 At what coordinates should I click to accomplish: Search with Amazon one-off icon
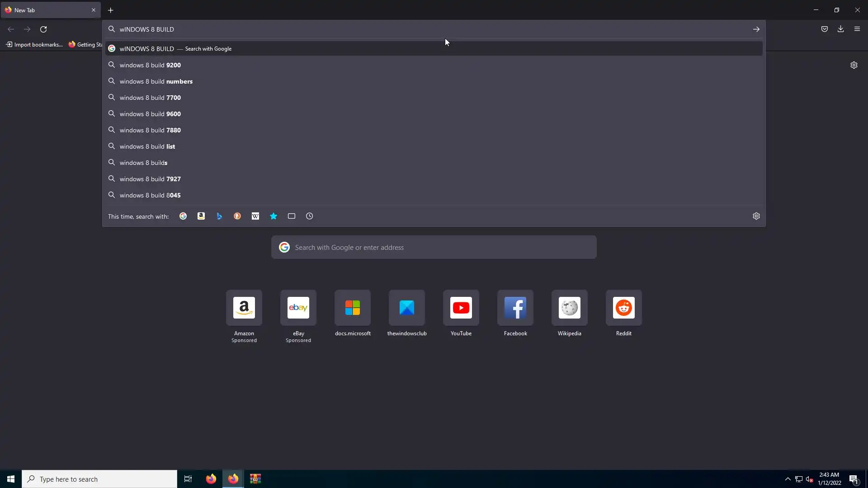point(201,216)
